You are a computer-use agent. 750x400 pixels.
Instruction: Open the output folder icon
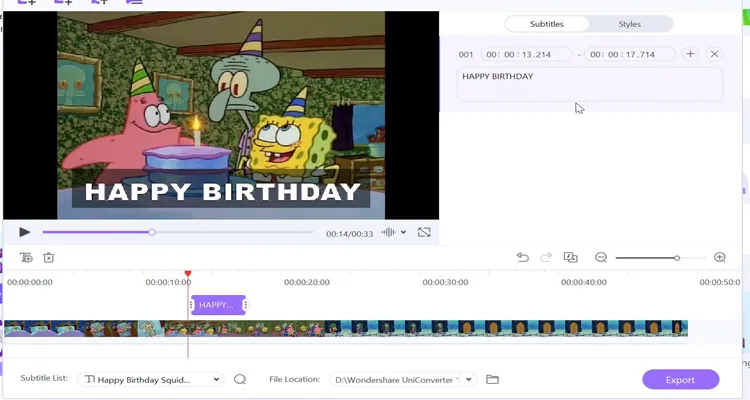492,380
